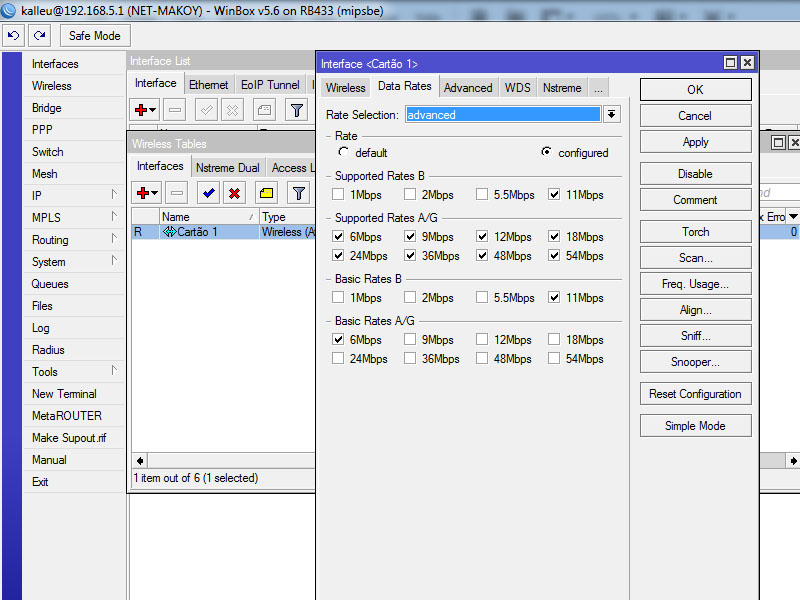Toggle Safe Mode button

(x=95, y=36)
